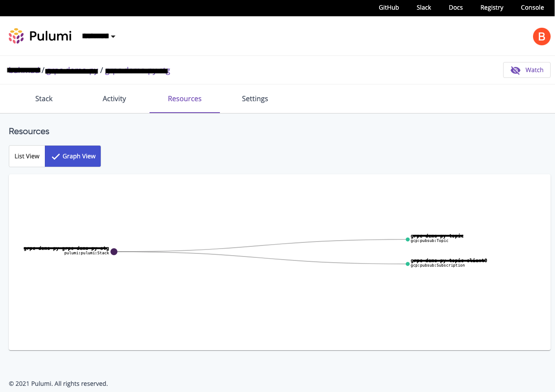Select the green gcp:pubsub:Subscription node dot
This screenshot has height=392, width=555.
408,264
